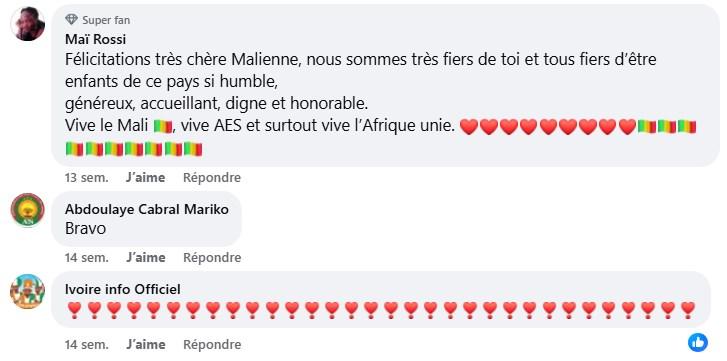Click the 13 sem. timestamp
The width and height of the screenshot is (727, 361).
tap(87, 177)
